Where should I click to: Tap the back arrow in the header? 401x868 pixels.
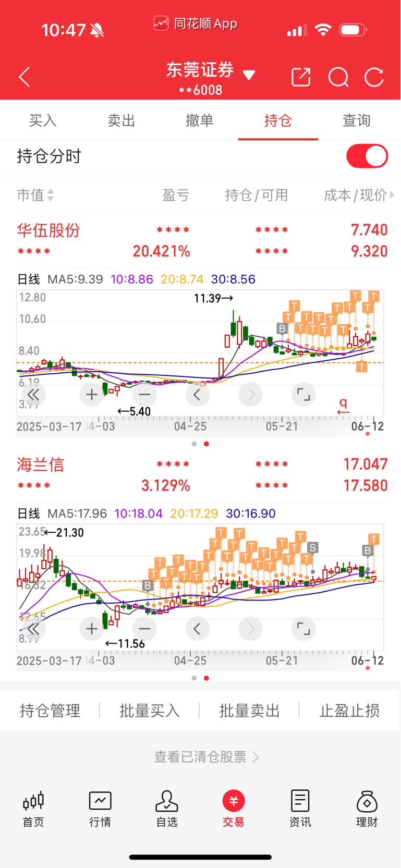coord(25,77)
